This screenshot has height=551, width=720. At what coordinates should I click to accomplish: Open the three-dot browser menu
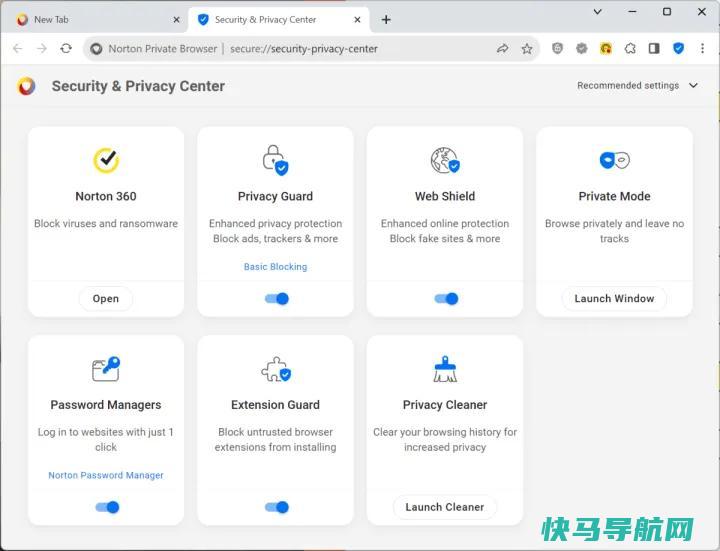coord(703,48)
